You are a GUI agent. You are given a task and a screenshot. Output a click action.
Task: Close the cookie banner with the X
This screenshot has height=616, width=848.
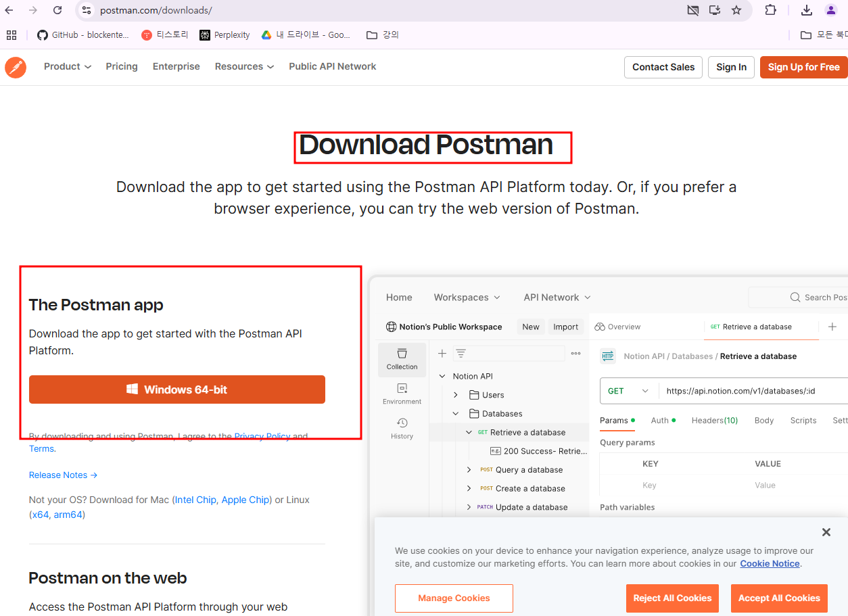[x=826, y=532]
